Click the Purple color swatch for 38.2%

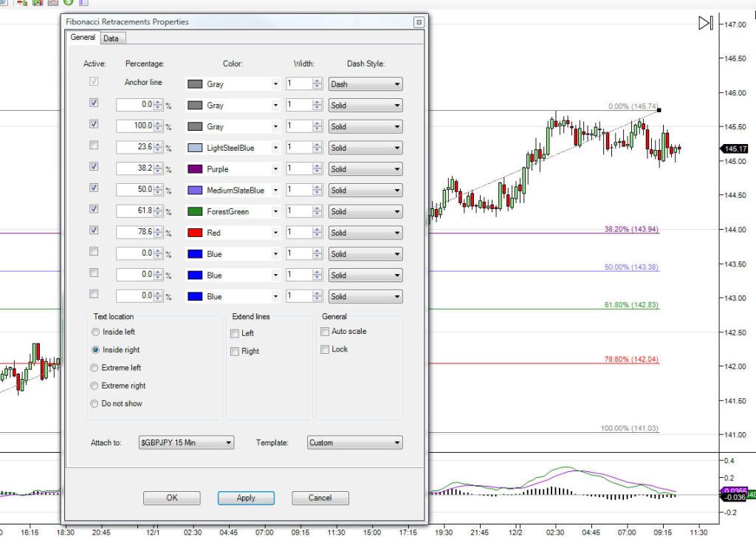(x=195, y=169)
